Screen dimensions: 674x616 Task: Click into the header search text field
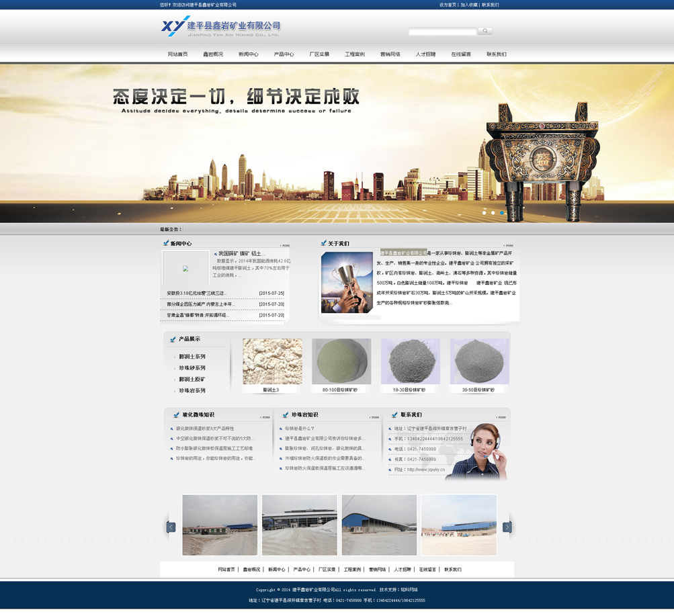[x=442, y=32]
